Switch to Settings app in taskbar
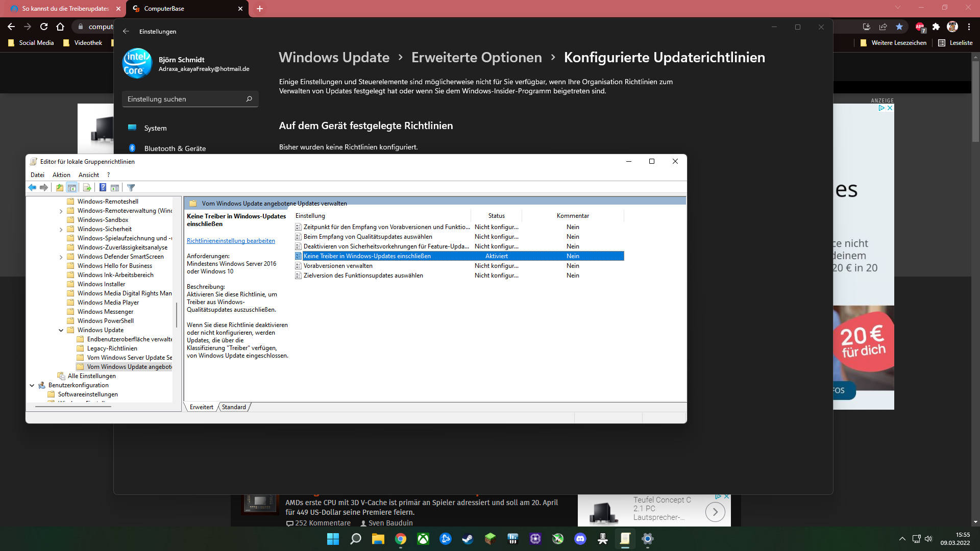The width and height of the screenshot is (980, 551). [648, 539]
